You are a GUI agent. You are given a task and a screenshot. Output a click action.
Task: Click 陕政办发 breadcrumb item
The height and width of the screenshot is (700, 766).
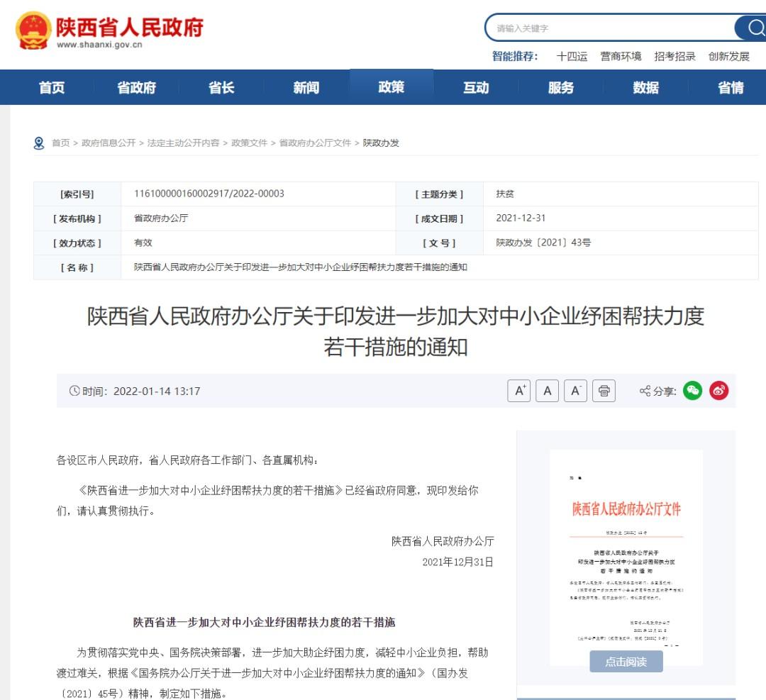[381, 143]
